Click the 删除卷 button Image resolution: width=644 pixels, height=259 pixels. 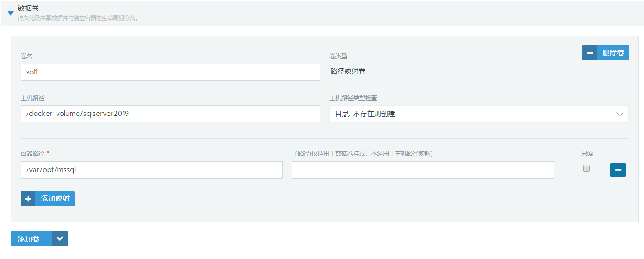pyautogui.click(x=605, y=53)
